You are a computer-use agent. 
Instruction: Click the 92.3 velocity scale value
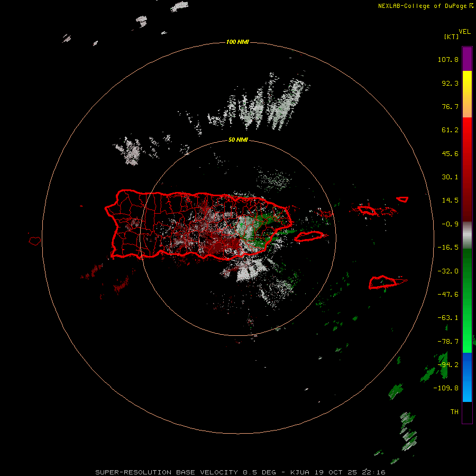450,83
